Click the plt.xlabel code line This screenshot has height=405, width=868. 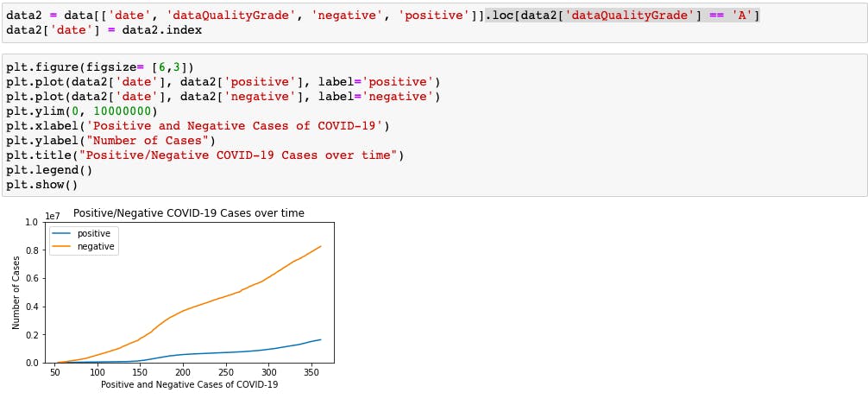click(198, 126)
